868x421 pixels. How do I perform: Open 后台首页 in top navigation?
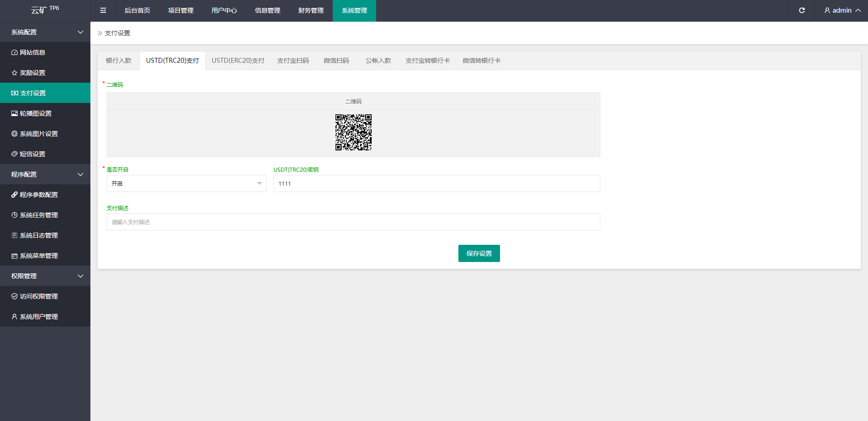click(x=137, y=10)
